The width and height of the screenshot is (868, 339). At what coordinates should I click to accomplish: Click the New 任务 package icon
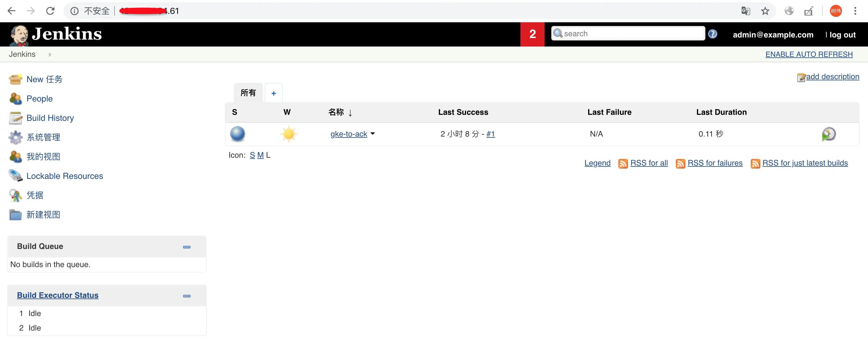(x=15, y=79)
